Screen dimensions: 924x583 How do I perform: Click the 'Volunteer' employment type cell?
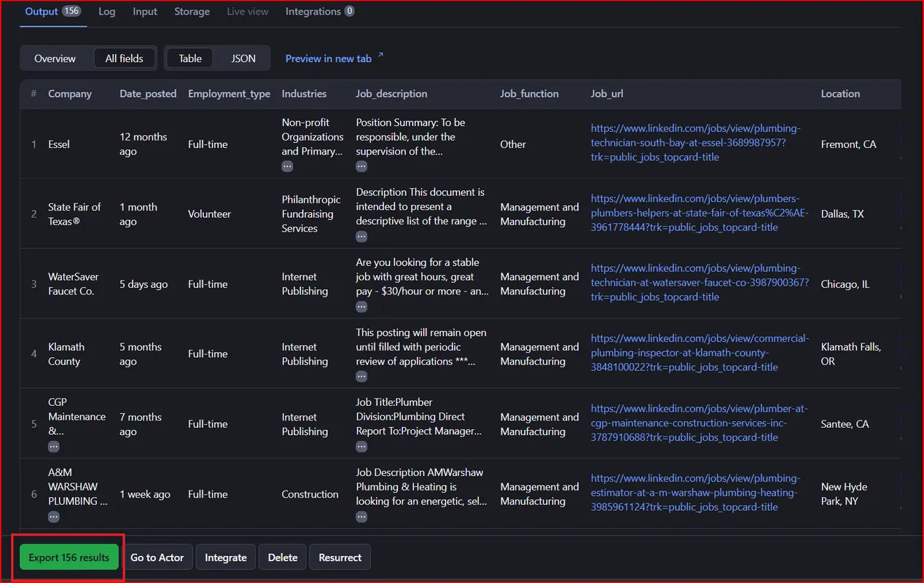tap(209, 214)
